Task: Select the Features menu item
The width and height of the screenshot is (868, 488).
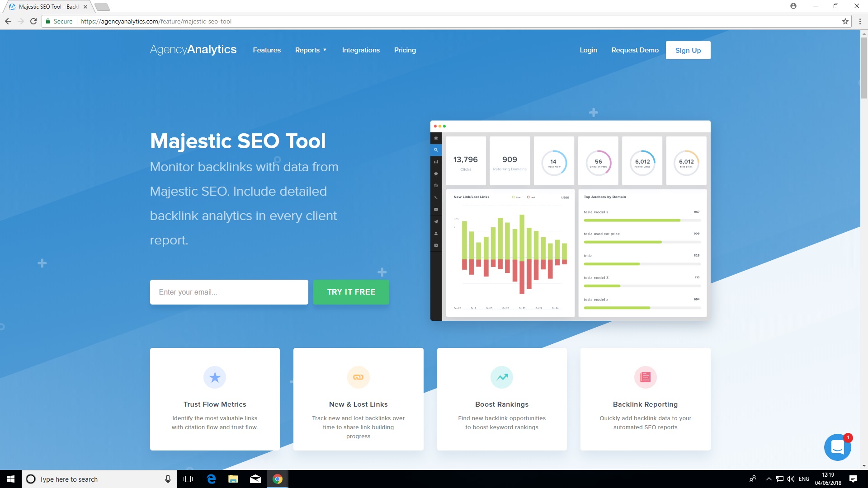Action: [x=266, y=50]
